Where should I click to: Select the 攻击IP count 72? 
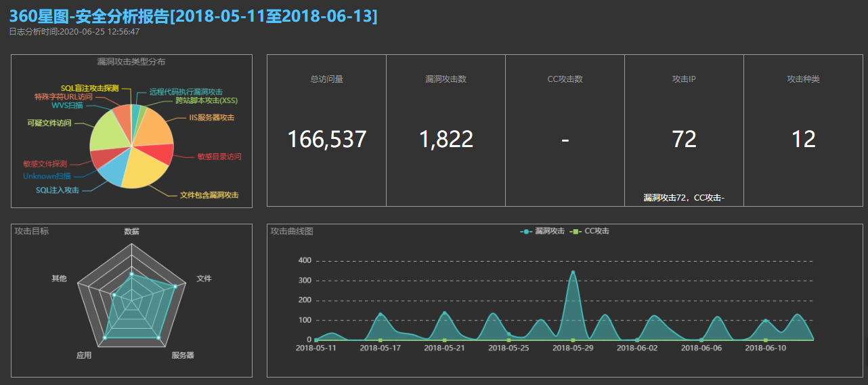coord(684,139)
